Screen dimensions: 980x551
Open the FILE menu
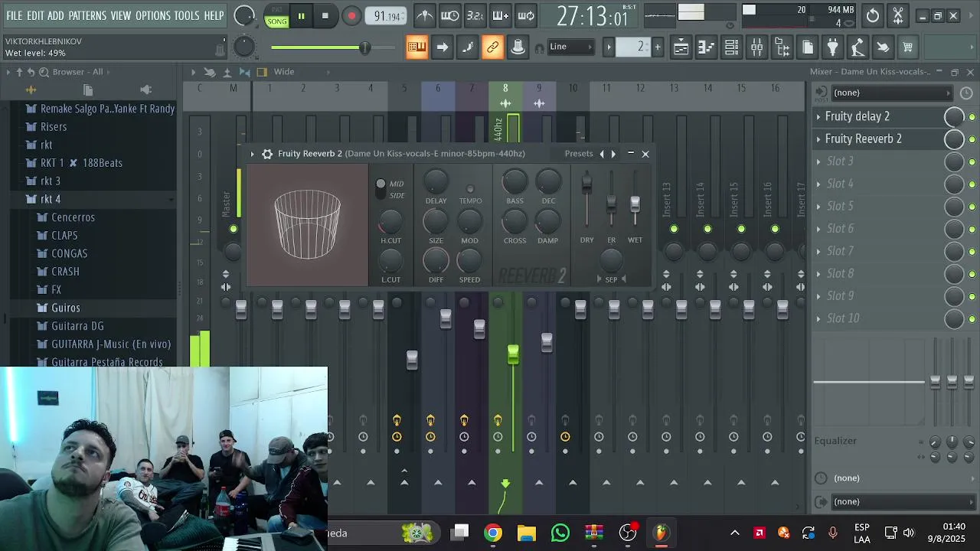coord(15,15)
